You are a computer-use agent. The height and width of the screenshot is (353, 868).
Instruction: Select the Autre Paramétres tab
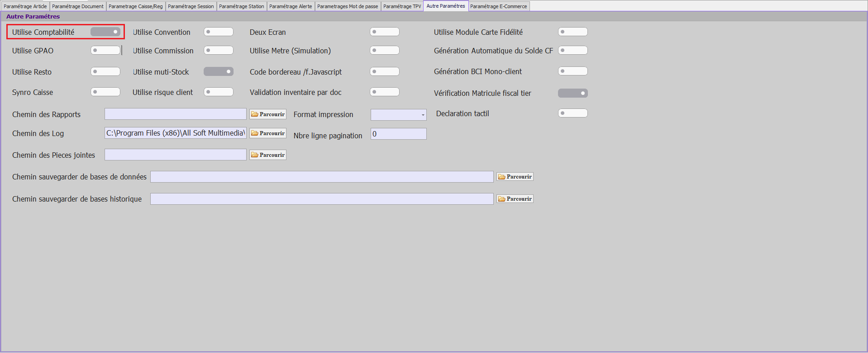(x=446, y=6)
